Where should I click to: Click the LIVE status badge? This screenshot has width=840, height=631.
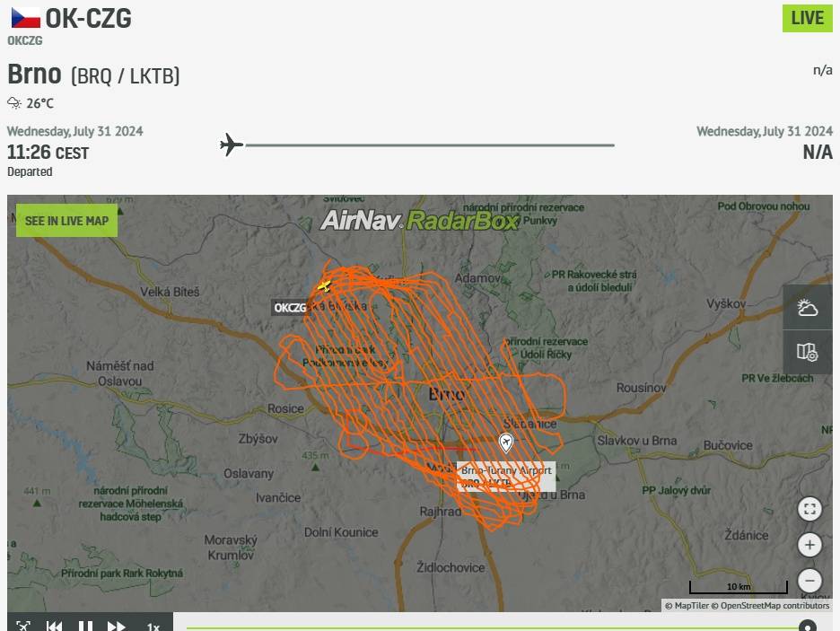pos(808,18)
